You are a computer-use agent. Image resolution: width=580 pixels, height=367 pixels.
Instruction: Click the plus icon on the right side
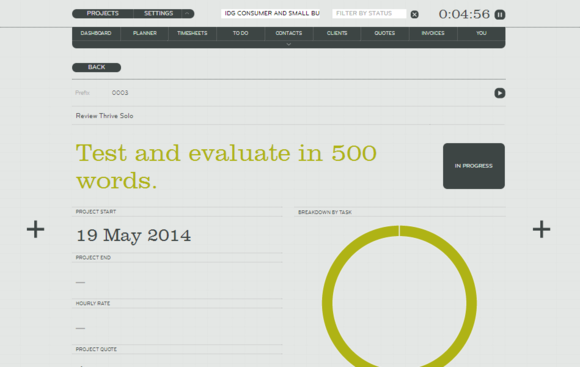click(x=541, y=229)
